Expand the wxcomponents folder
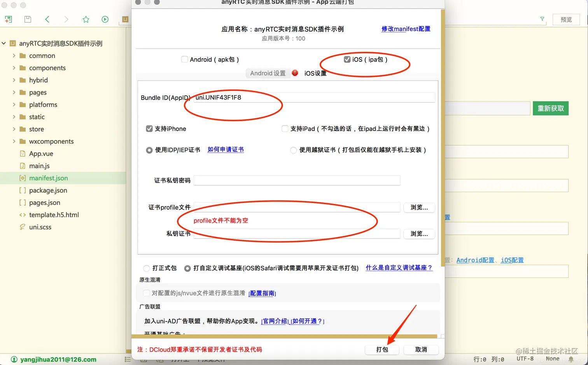 [14, 141]
